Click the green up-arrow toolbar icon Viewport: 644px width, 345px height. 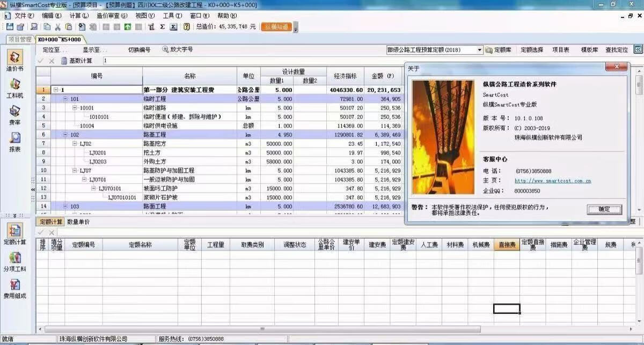[x=128, y=26]
